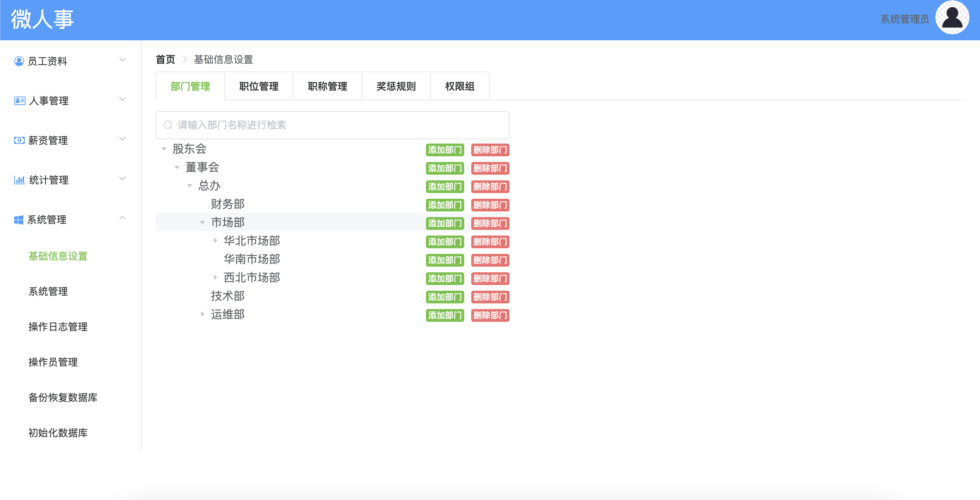Switch to the 职称管理 tab
980x500 pixels.
tap(327, 86)
